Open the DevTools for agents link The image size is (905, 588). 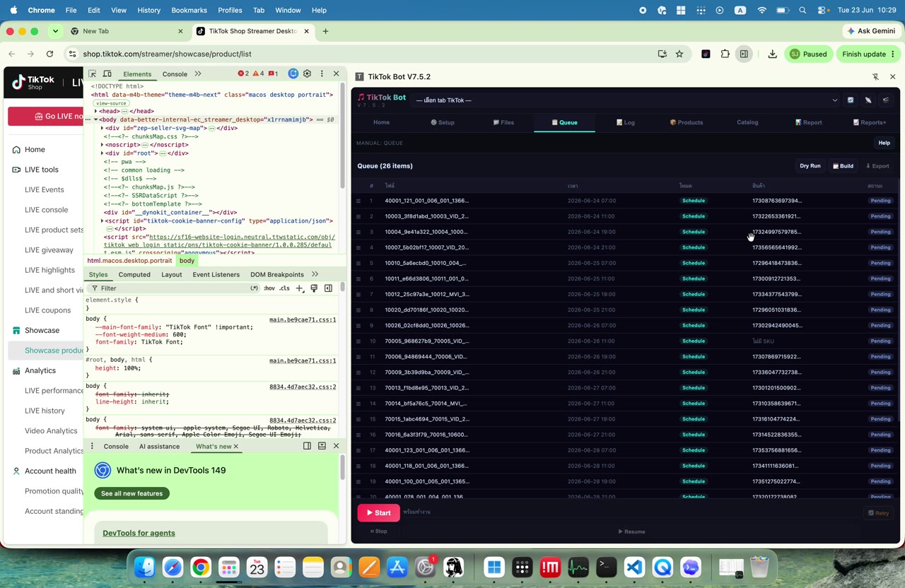139,533
